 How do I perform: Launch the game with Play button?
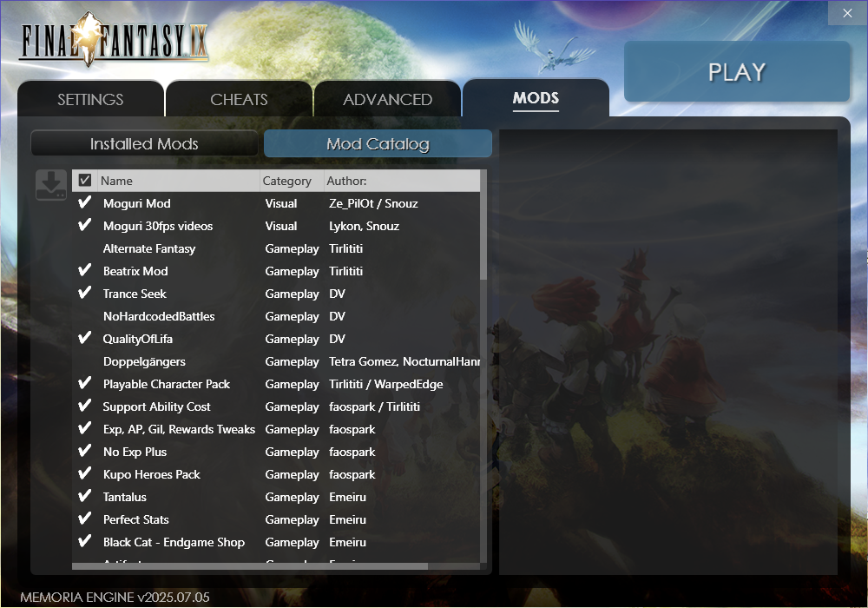coord(737,71)
